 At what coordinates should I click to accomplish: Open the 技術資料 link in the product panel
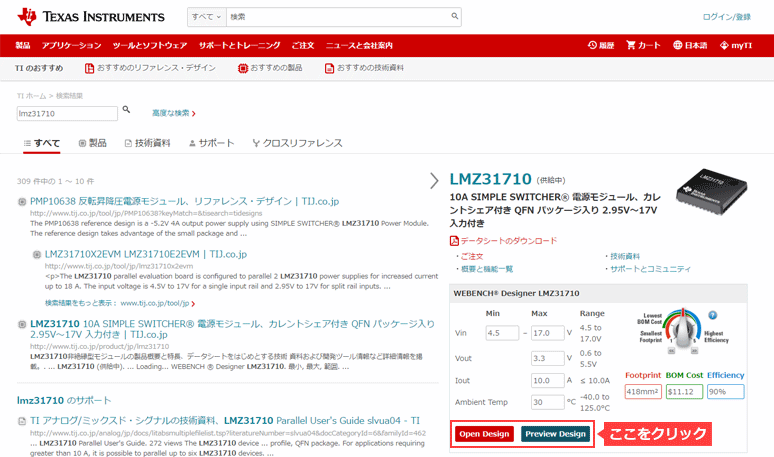tap(625, 257)
